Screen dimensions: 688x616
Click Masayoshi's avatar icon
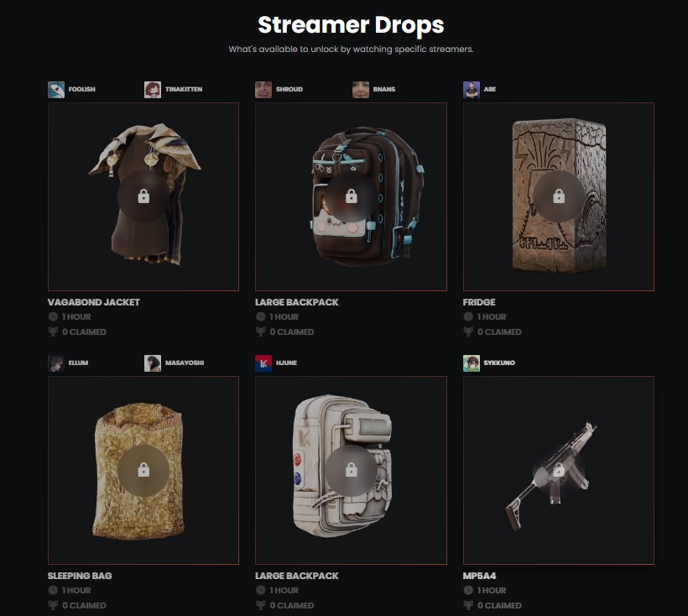(x=153, y=363)
